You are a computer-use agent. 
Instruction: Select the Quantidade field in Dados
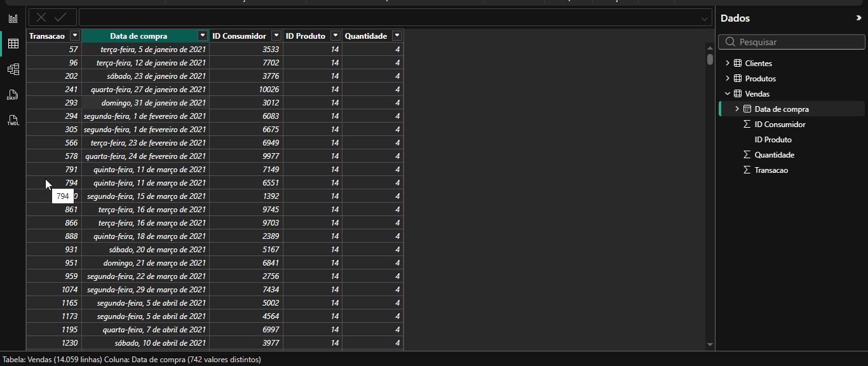click(774, 155)
